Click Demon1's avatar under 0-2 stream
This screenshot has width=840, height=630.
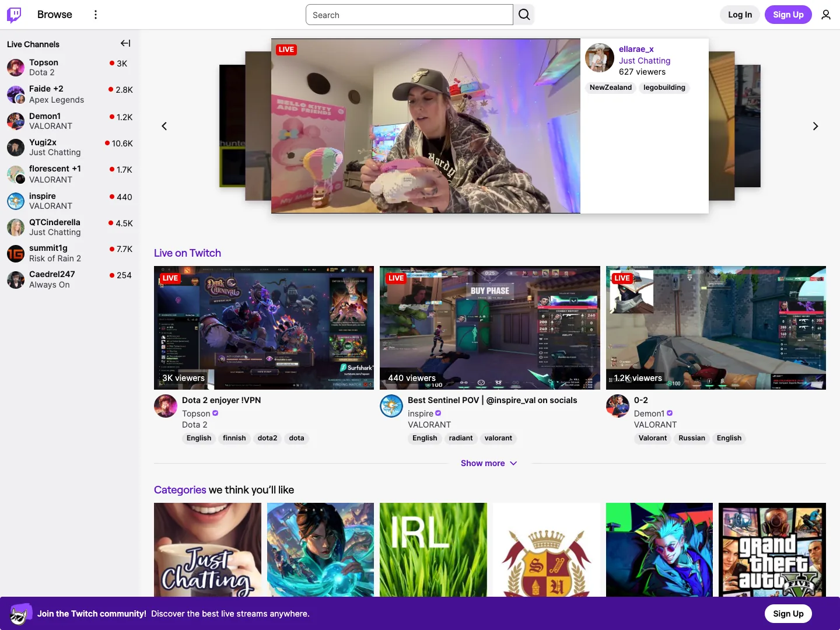click(x=618, y=406)
